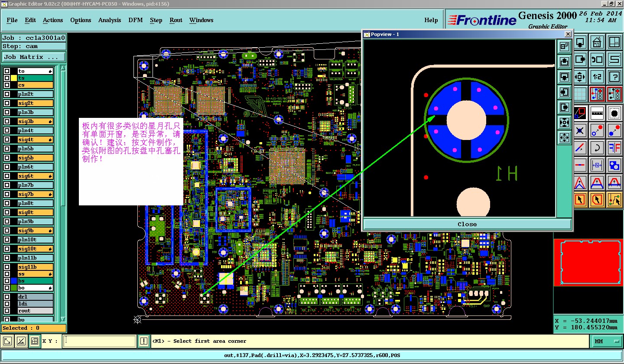Toggle the checkbox for layer 'sig3b'

(7, 121)
